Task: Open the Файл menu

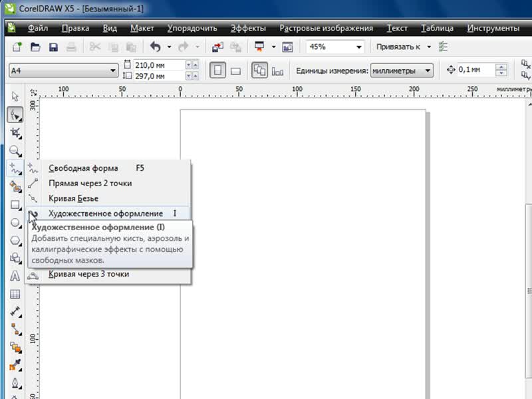Action: pos(38,28)
